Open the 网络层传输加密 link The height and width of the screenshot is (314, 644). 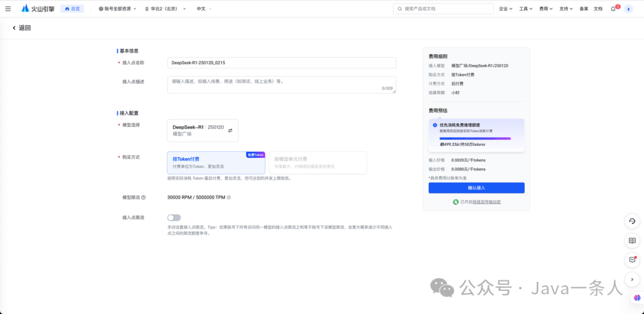click(x=487, y=202)
